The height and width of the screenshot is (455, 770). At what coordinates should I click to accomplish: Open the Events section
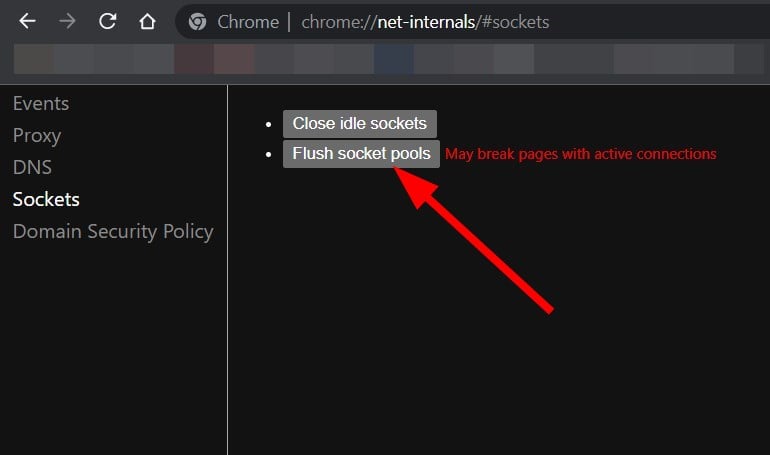[41, 103]
